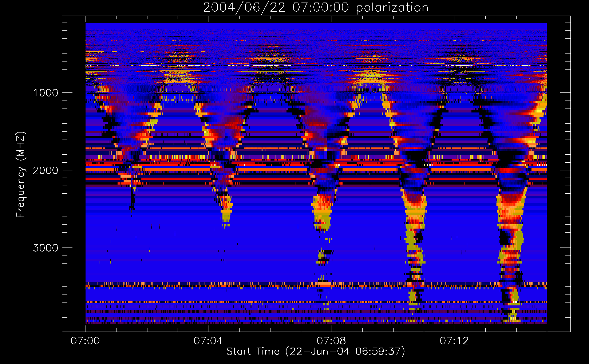Click the 2000 frequency tick label
Screen dimensions: 589x364
click(x=46, y=170)
